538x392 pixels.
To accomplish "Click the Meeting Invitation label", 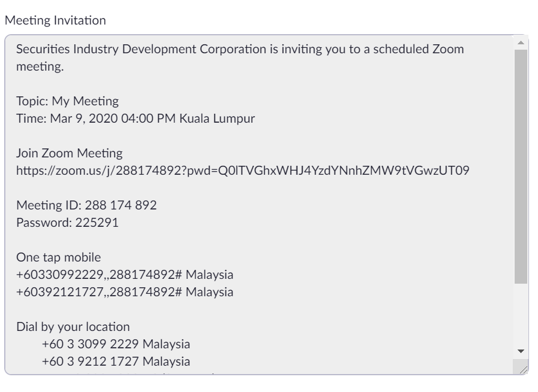I will 55,20.
